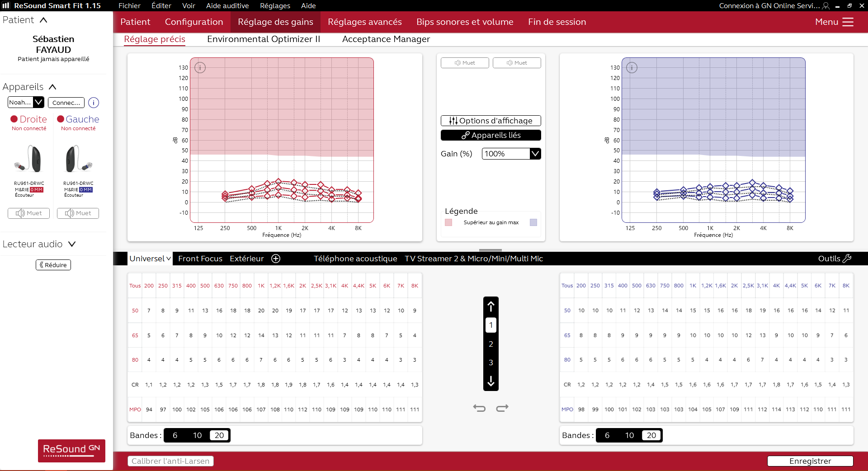This screenshot has height=471, width=868.
Task: Click the Gauche hearing aid image
Action: point(79,159)
